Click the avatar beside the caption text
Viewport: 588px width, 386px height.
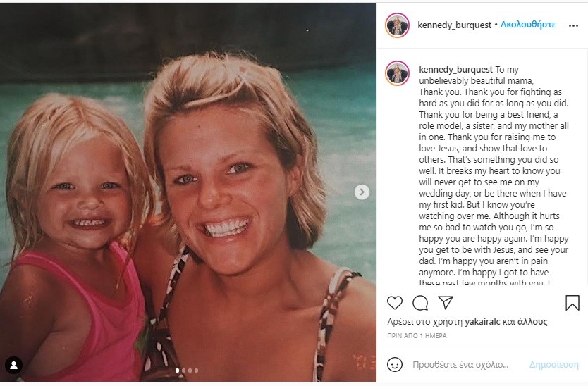(x=397, y=73)
